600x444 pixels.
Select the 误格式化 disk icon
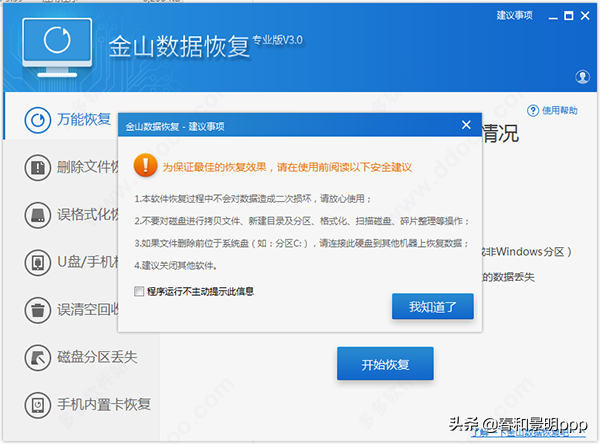click(x=38, y=215)
